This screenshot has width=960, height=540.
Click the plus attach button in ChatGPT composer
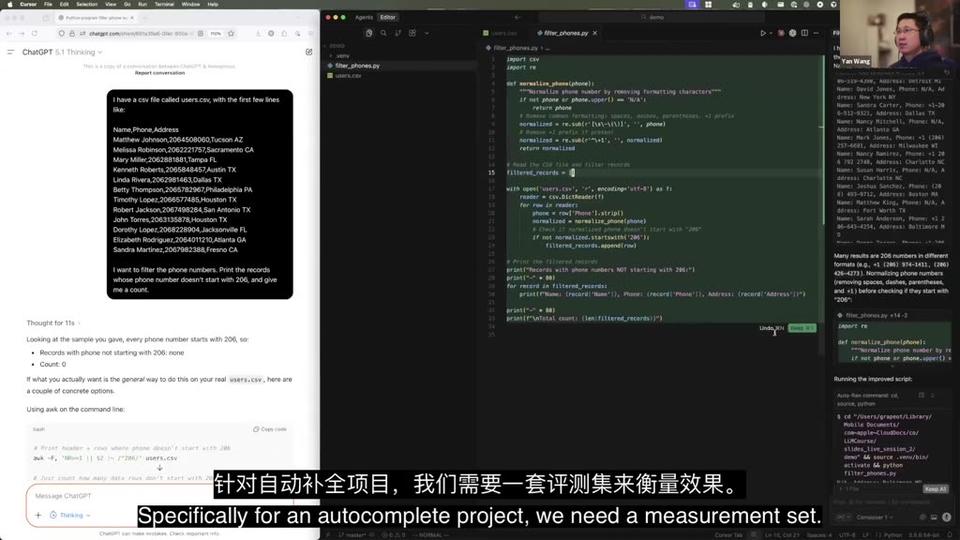(x=38, y=516)
